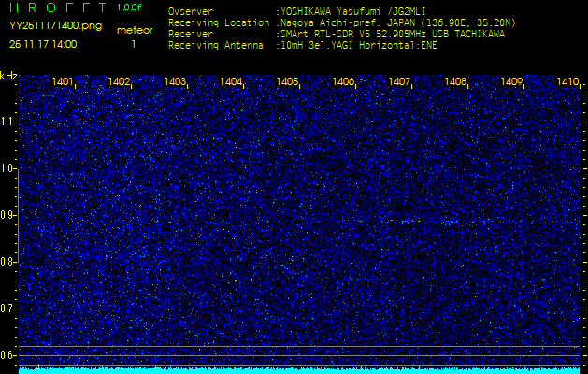Click the 1401 time marker

click(x=63, y=81)
